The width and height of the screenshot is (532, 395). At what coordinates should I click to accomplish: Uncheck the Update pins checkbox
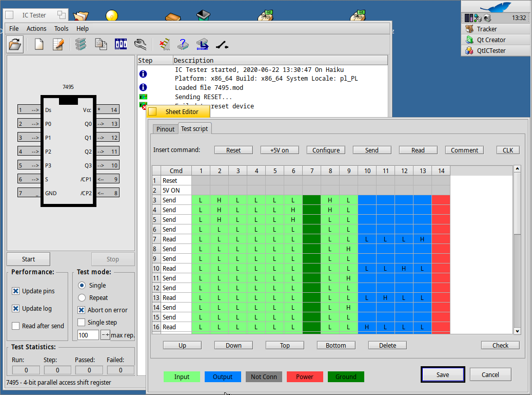(x=16, y=291)
